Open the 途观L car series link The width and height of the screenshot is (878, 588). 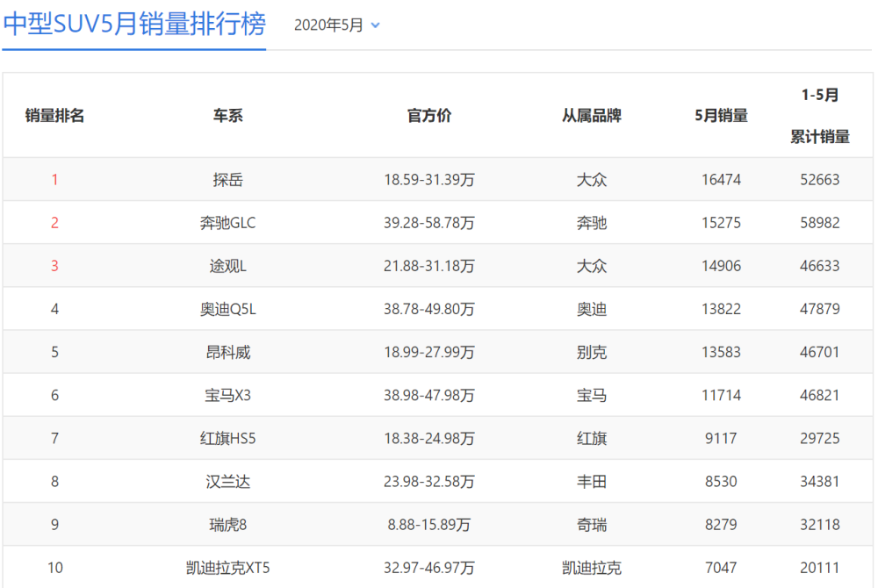(228, 266)
